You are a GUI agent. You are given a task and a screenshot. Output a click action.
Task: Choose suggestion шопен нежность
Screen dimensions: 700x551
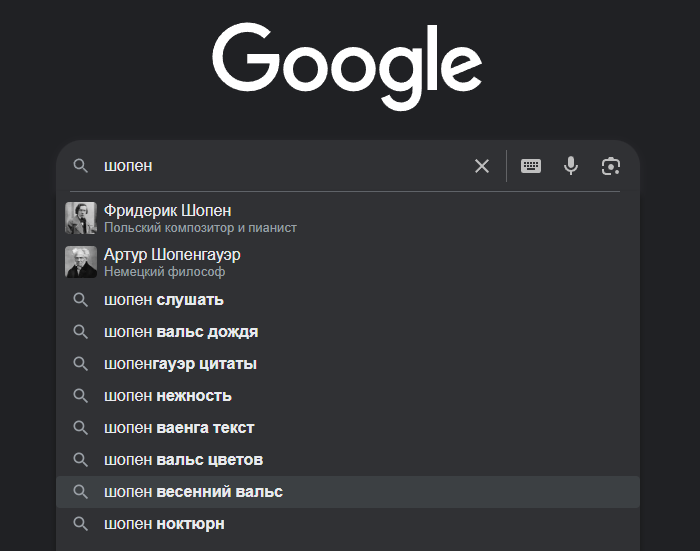click(348, 396)
